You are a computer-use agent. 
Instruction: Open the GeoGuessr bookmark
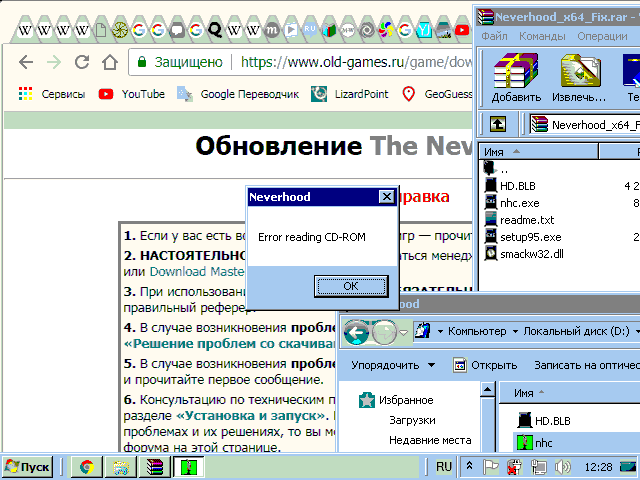click(437, 94)
